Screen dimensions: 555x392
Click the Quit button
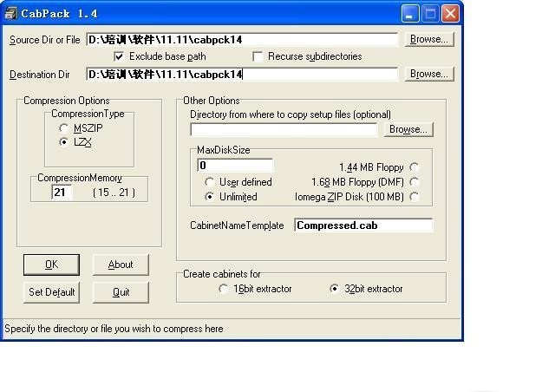(x=121, y=292)
